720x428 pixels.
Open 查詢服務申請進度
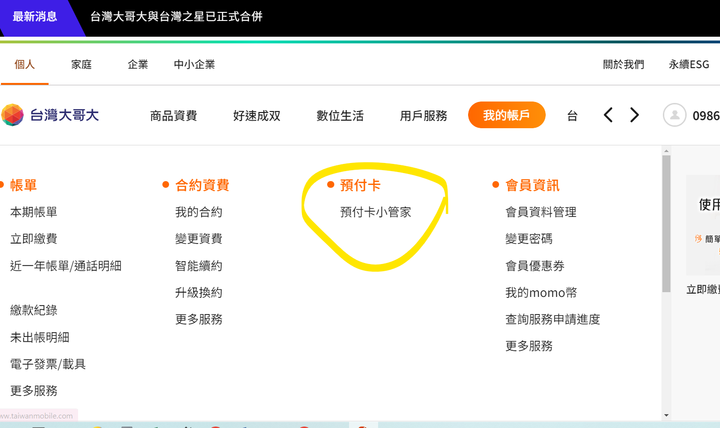tap(552, 319)
